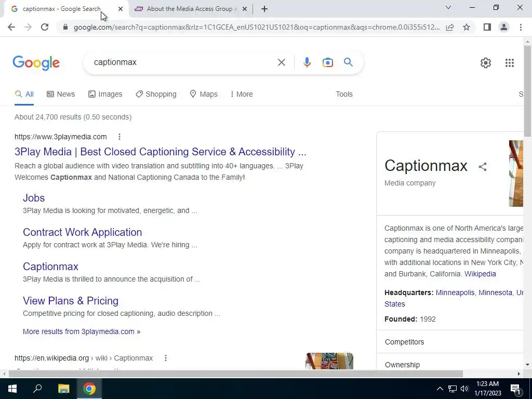Screen dimensions: 532x399
Task: Bookmark this page with the star icon
Action: pyautogui.click(x=467, y=27)
